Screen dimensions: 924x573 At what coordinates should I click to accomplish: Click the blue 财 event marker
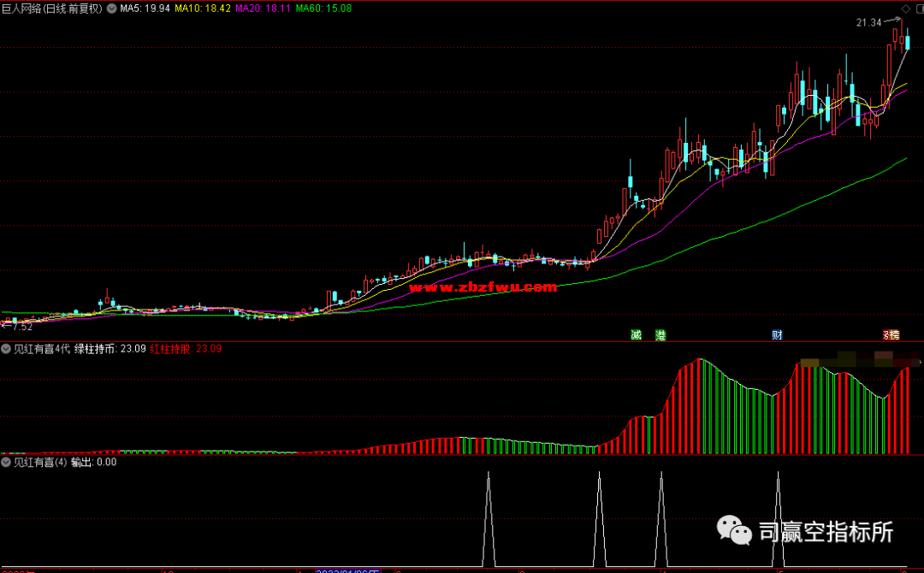coord(777,335)
